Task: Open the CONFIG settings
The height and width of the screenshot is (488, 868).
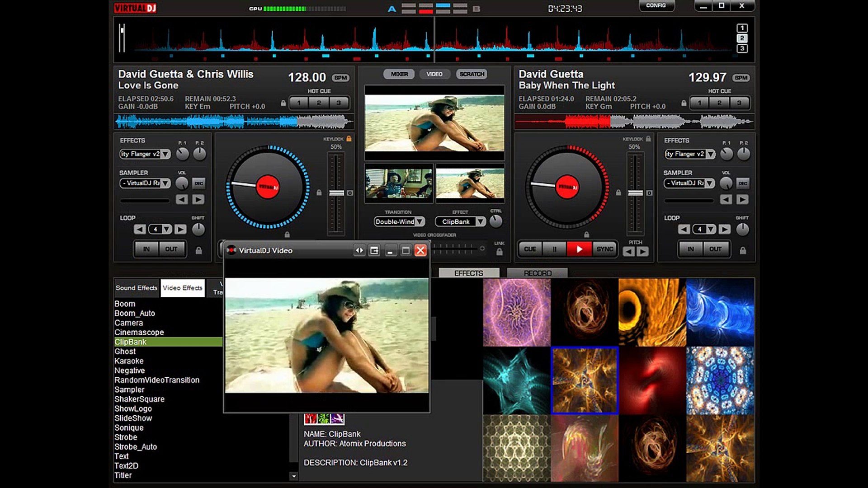Action: coord(656,5)
